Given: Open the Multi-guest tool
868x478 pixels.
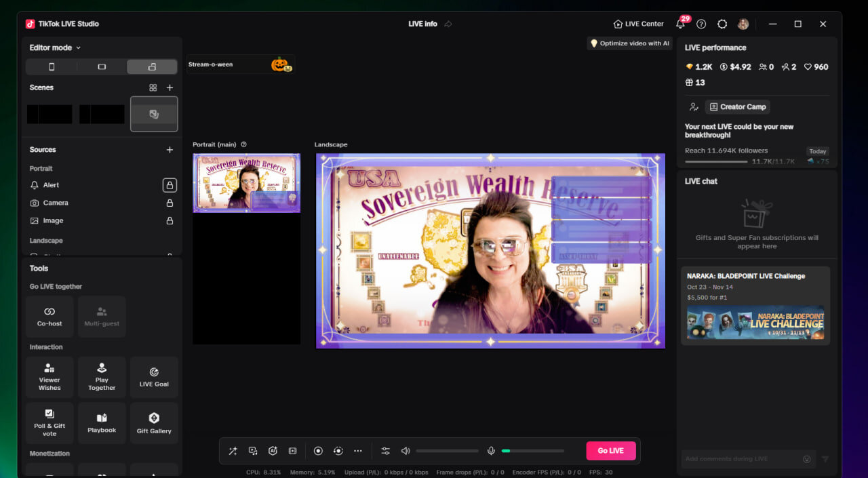Looking at the screenshot, I should [102, 317].
